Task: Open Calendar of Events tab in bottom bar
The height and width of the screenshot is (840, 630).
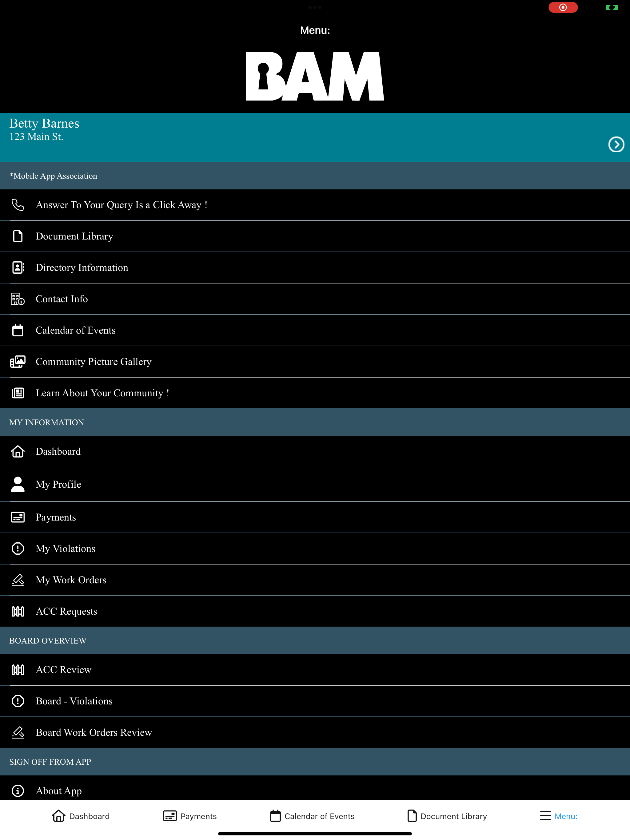Action: tap(312, 816)
